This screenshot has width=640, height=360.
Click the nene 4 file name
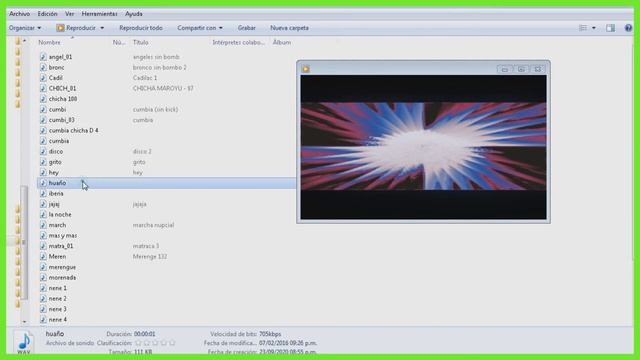58,320
